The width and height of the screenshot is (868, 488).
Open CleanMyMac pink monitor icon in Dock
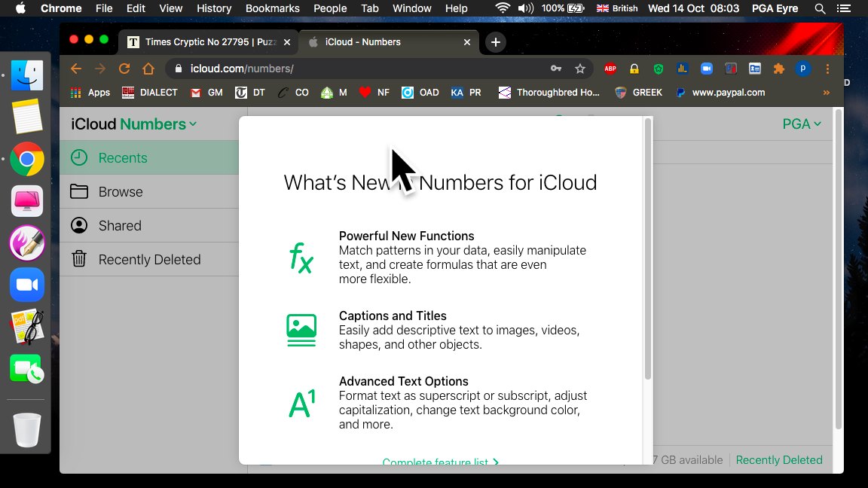[26, 201]
